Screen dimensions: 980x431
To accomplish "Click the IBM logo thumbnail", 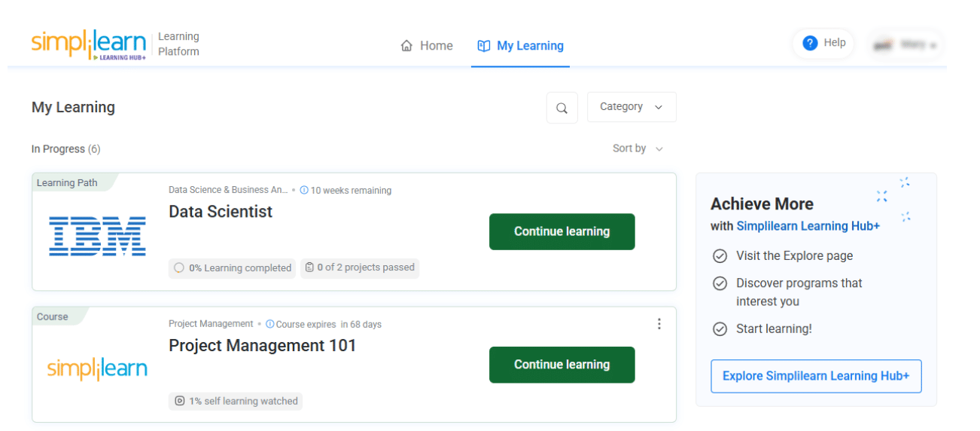I will [x=97, y=235].
